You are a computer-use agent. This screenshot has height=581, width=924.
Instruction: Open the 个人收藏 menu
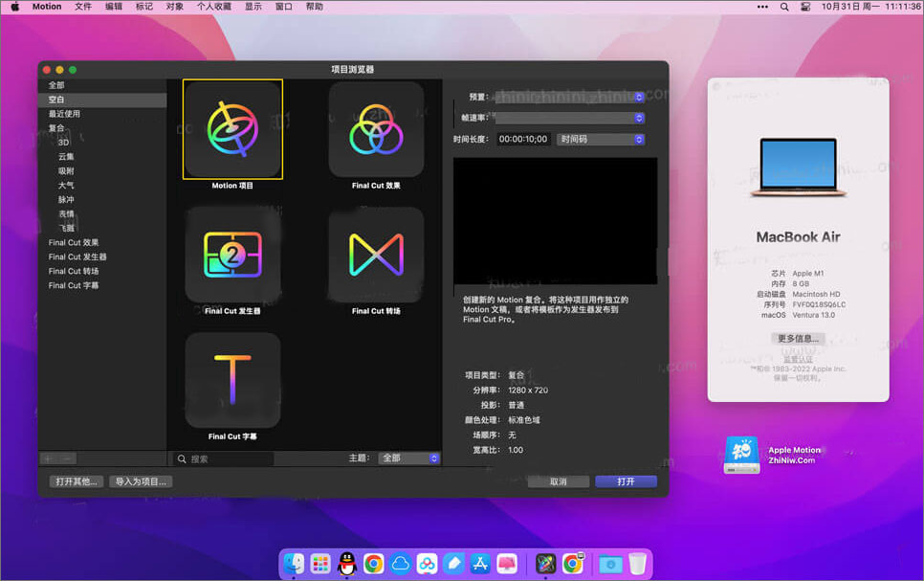(x=214, y=7)
